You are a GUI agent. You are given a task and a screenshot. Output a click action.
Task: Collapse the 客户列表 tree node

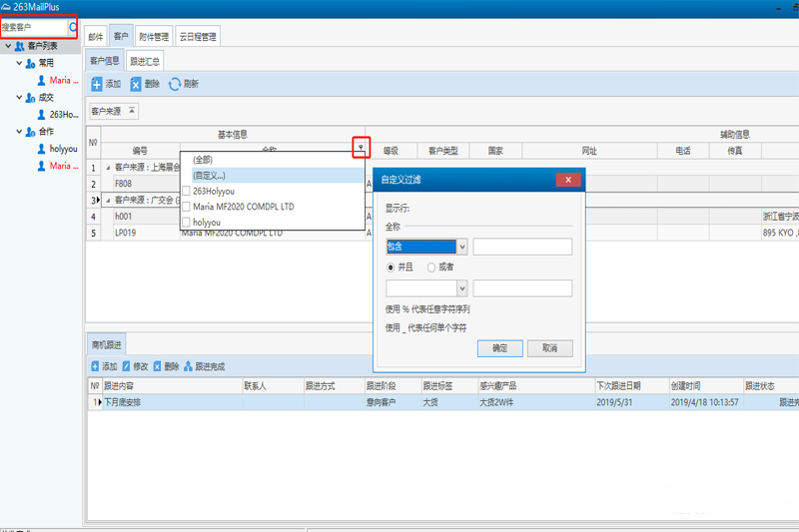[8, 46]
